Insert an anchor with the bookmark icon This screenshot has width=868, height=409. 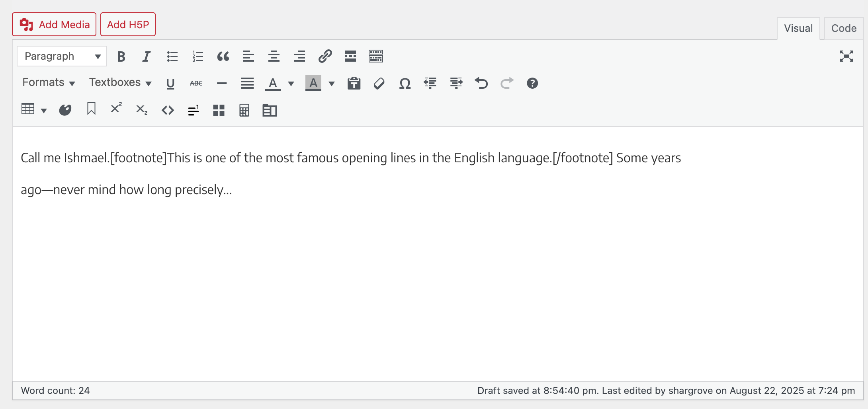(91, 109)
